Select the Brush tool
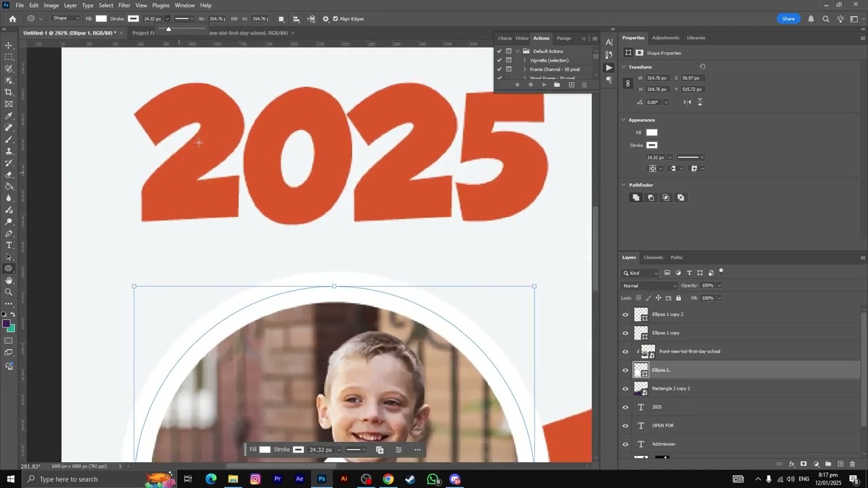Screen dimensions: 868x488 [9, 140]
